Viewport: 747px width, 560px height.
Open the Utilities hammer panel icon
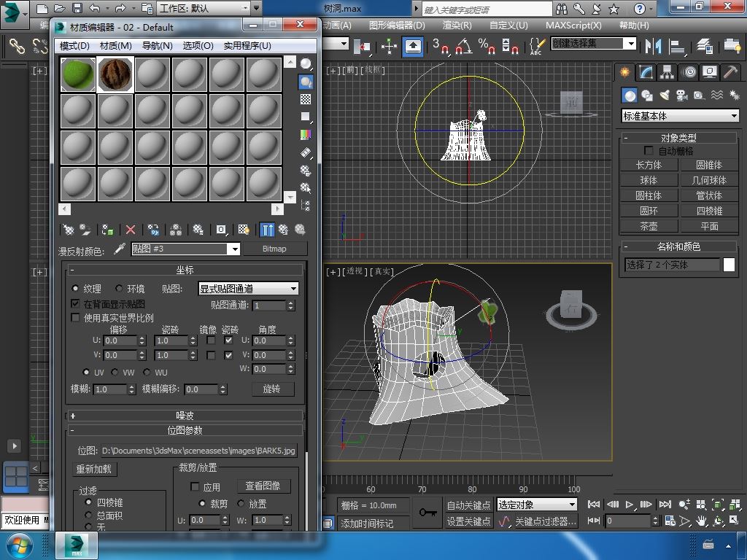(730, 72)
